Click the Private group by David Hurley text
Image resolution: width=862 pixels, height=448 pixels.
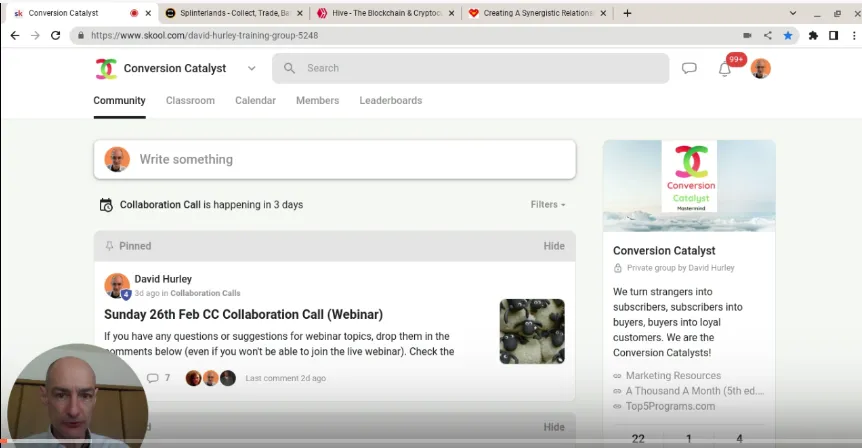click(681, 268)
